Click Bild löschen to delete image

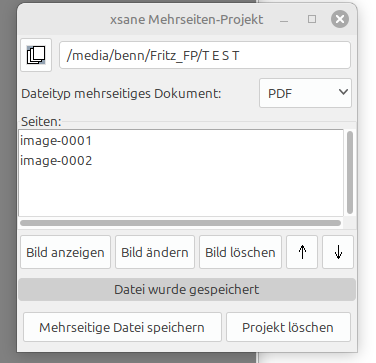pos(240,252)
